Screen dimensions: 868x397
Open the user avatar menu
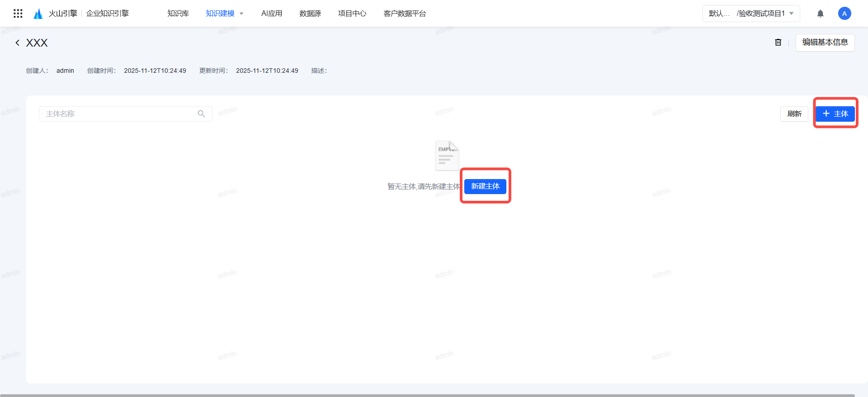(844, 14)
